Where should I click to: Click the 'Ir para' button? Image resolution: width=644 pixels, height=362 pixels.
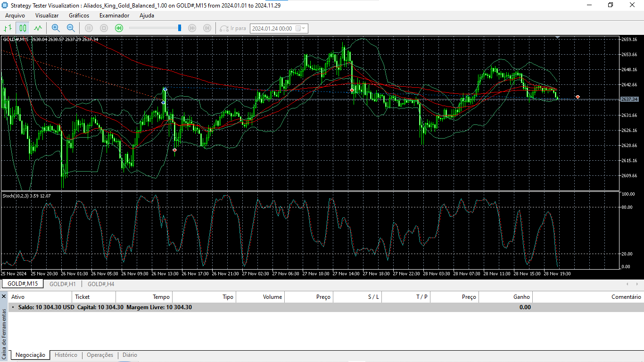[233, 28]
